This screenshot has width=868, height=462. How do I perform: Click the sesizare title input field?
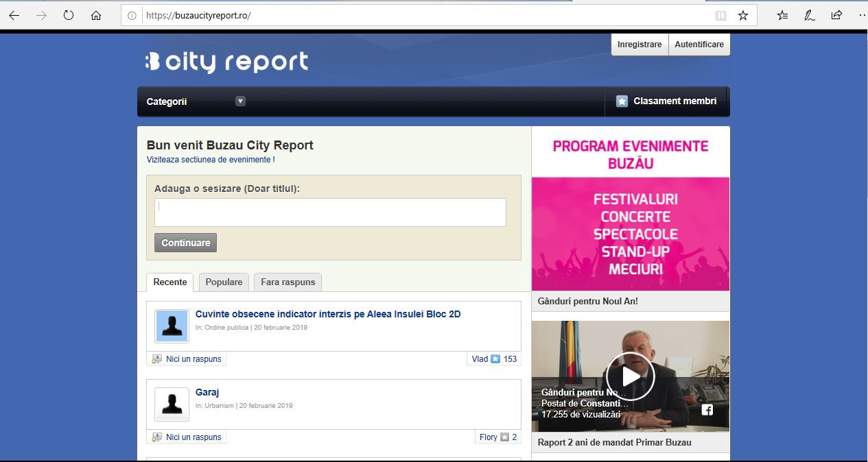(330, 212)
